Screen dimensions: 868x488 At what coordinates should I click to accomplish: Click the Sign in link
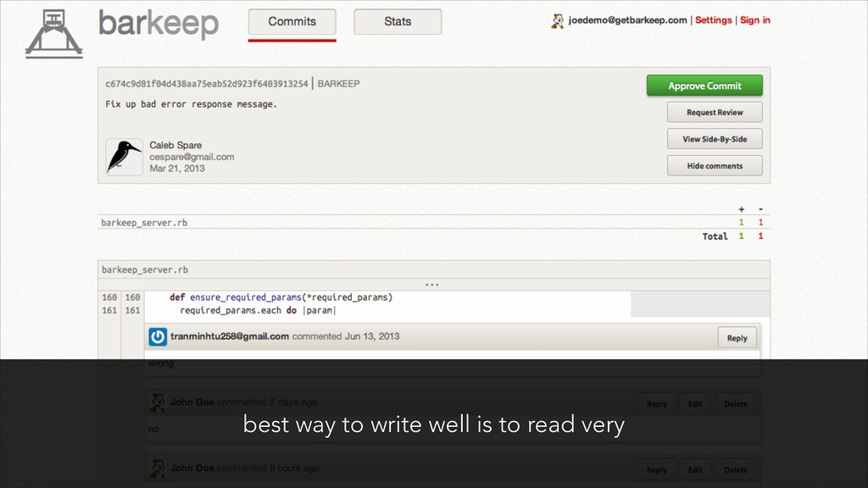tap(755, 20)
